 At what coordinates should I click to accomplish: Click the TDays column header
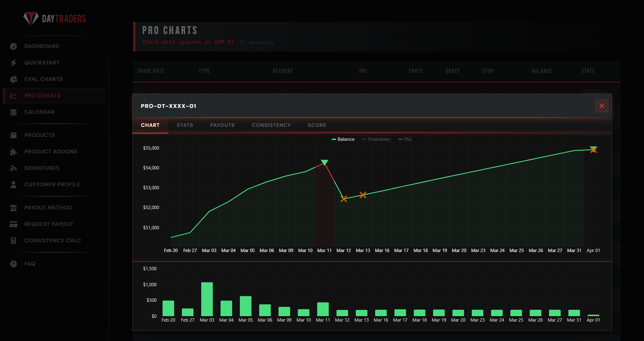pos(415,71)
